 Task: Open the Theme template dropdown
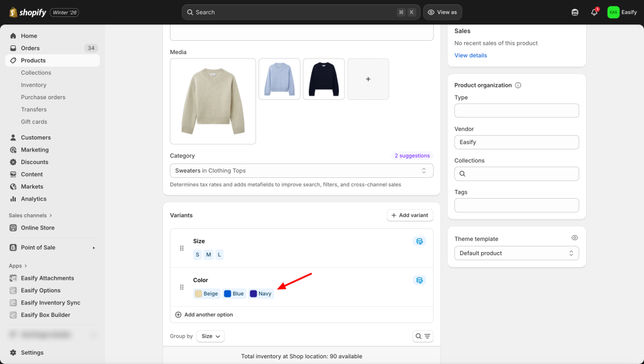[x=516, y=253]
